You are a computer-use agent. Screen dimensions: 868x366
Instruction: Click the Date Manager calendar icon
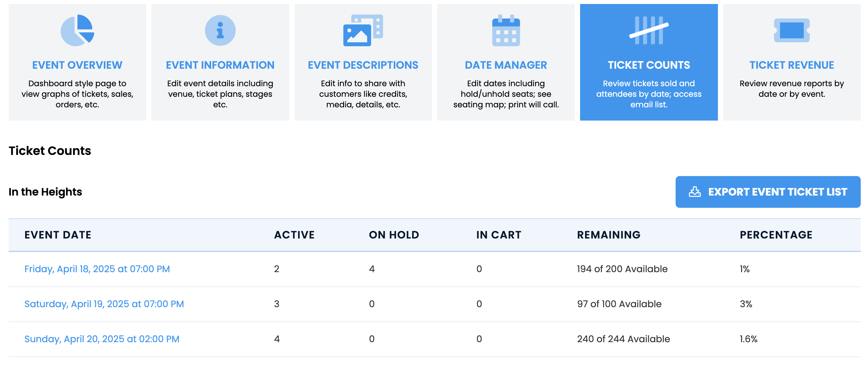pos(506,30)
